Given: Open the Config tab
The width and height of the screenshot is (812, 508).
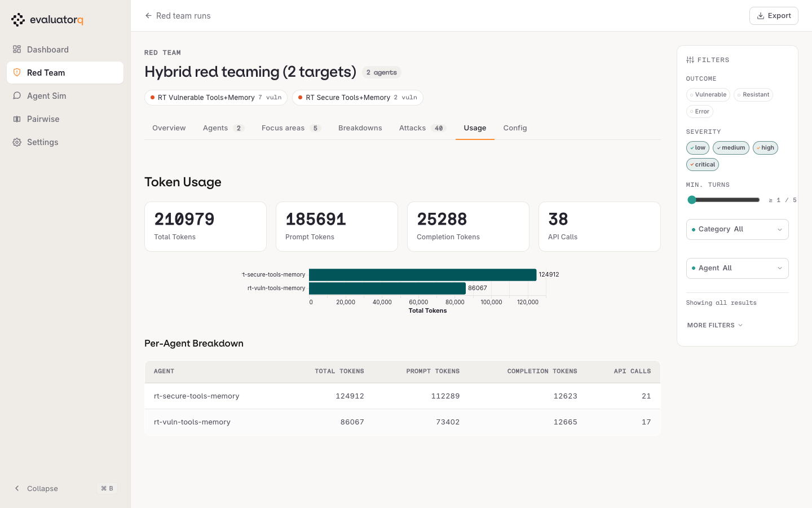Looking at the screenshot, I should click(515, 128).
